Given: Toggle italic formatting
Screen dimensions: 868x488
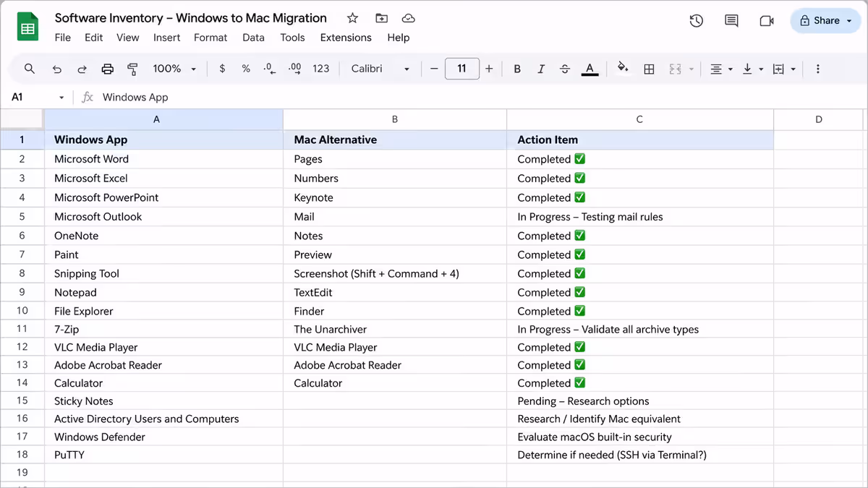Looking at the screenshot, I should pos(541,69).
